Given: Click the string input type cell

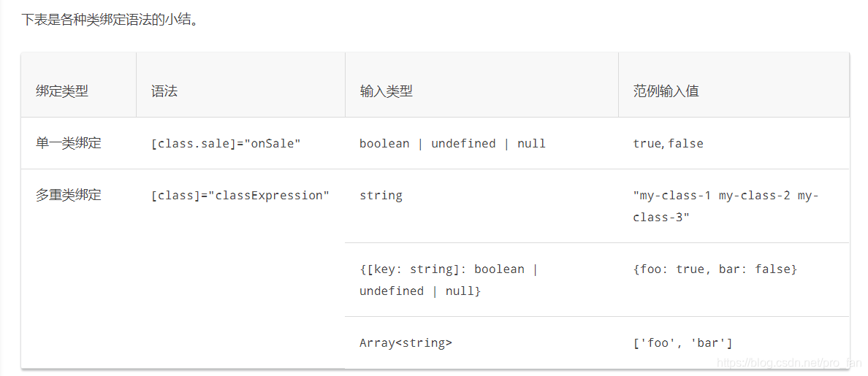Looking at the screenshot, I should pos(381,196).
